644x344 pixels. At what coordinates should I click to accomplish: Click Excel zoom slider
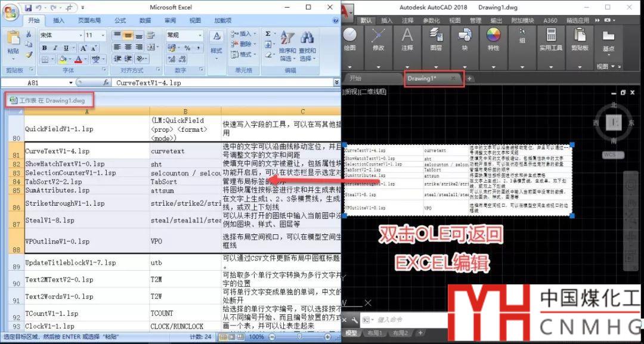click(300, 337)
